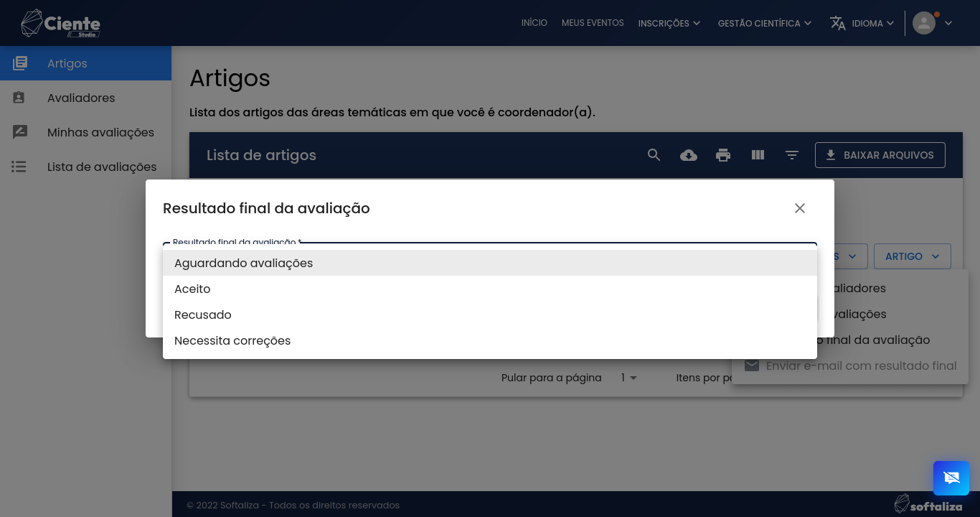The height and width of the screenshot is (517, 980).
Task: Open the Avaliadores sidebar link
Action: 81,98
